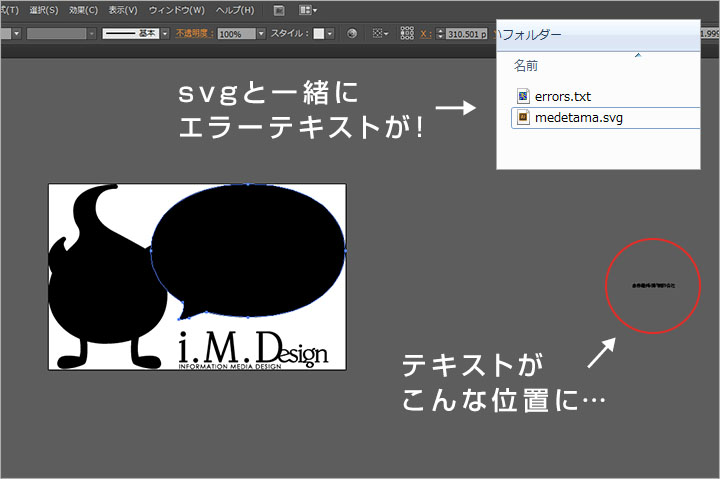
Task: Click the i.M.Design logo text
Action: click(253, 348)
